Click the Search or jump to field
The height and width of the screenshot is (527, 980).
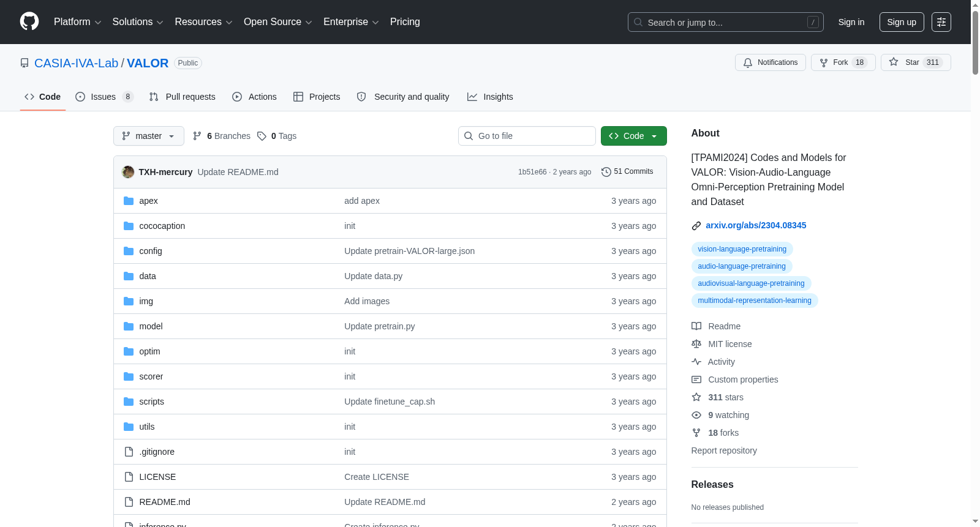726,22
